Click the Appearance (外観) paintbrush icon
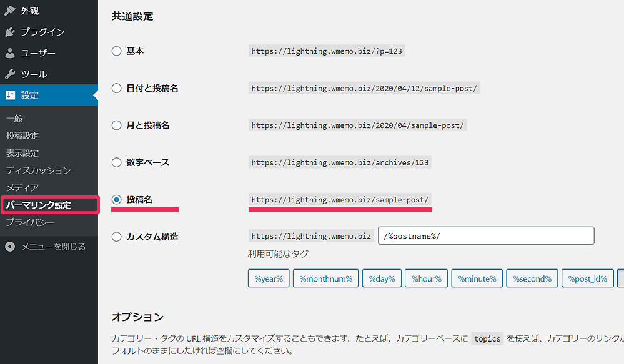 pos(10,11)
